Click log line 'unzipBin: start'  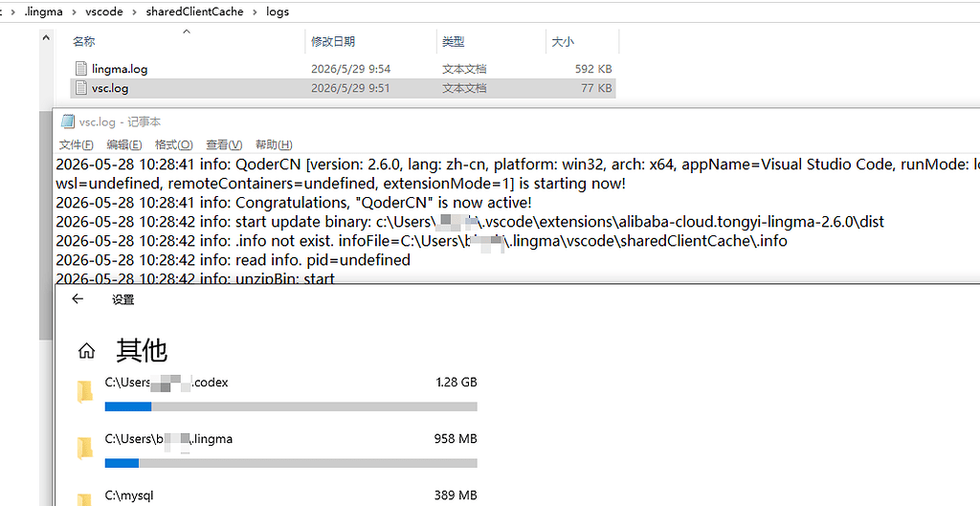point(195,278)
